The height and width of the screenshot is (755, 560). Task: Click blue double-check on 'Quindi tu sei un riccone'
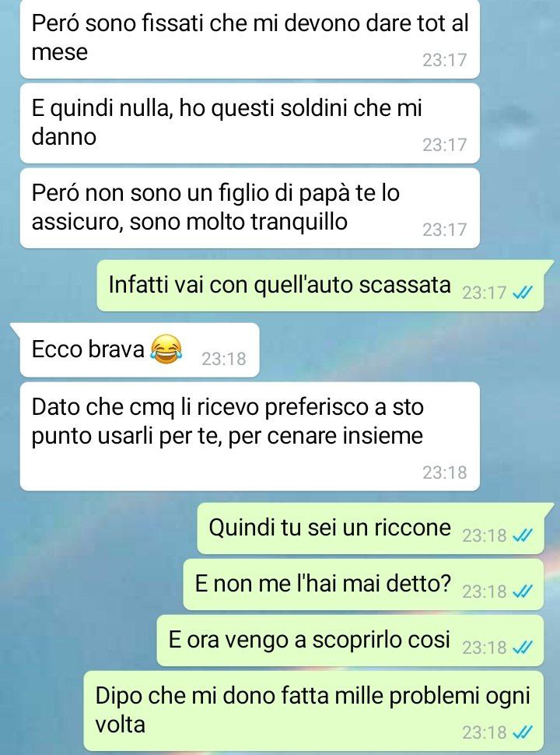click(523, 535)
